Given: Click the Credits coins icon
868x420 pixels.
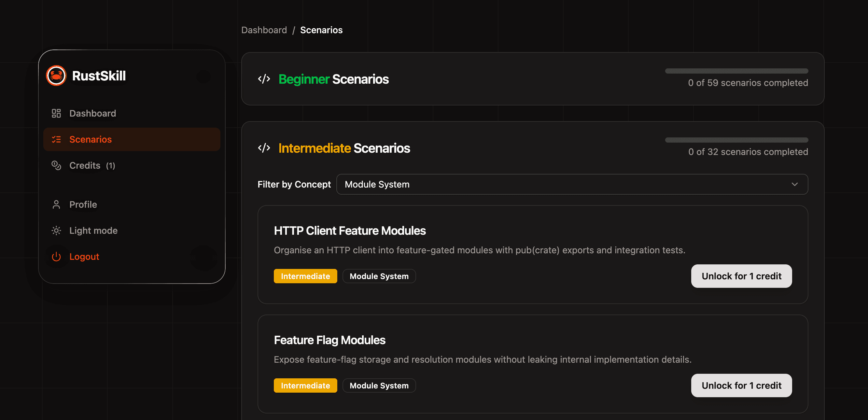Looking at the screenshot, I should pyautogui.click(x=56, y=165).
